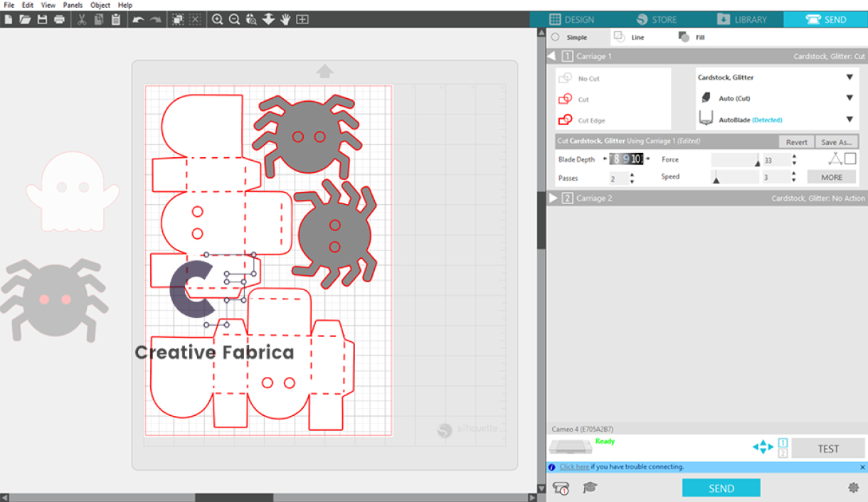The height and width of the screenshot is (502, 868).
Task: Open the Panels menu
Action: pos(73,5)
